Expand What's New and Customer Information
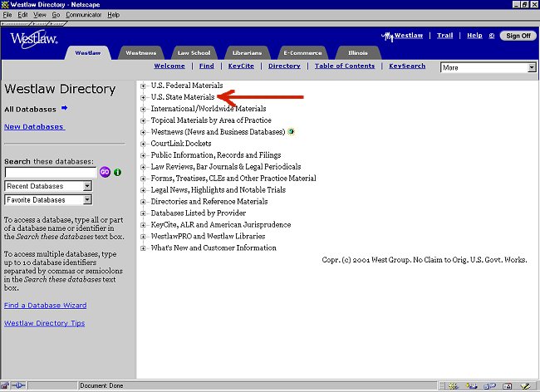The height and width of the screenshot is (392, 540). coord(143,248)
